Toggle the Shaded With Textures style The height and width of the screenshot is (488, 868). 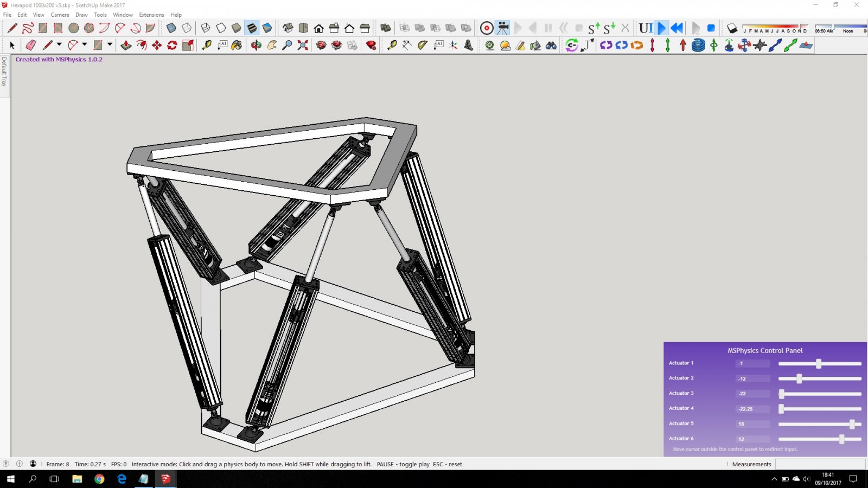(252, 28)
